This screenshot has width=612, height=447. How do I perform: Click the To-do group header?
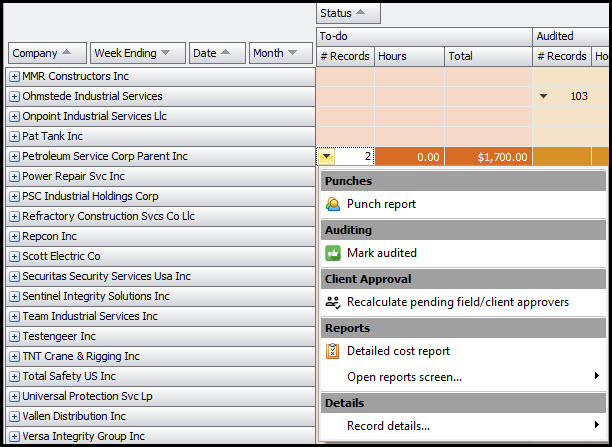[x=424, y=36]
